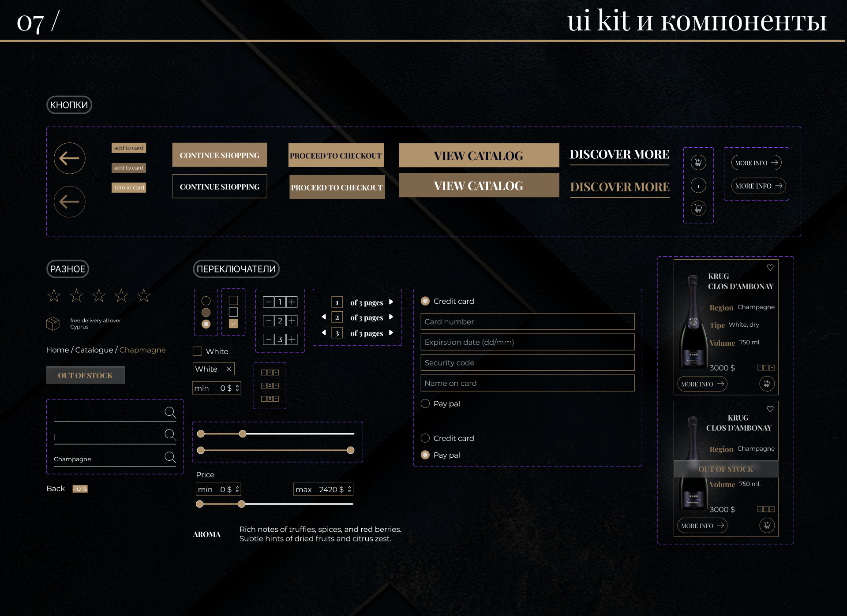Click the heart icon on out-of-stock Krug card

770,409
